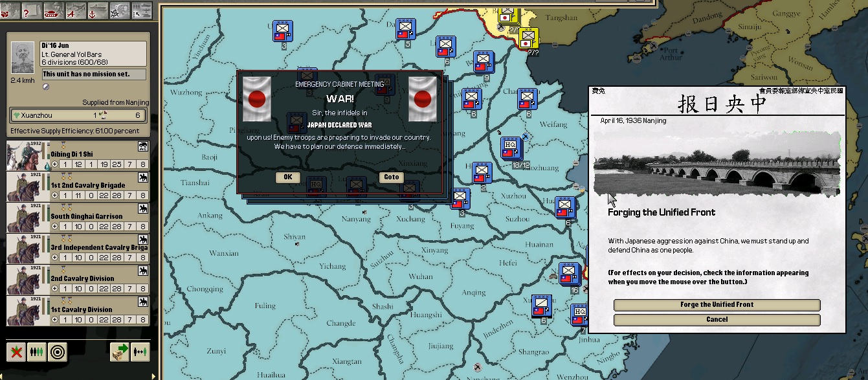Select Chinese army counter labeled 9
This screenshot has width=868, height=380.
point(484,61)
